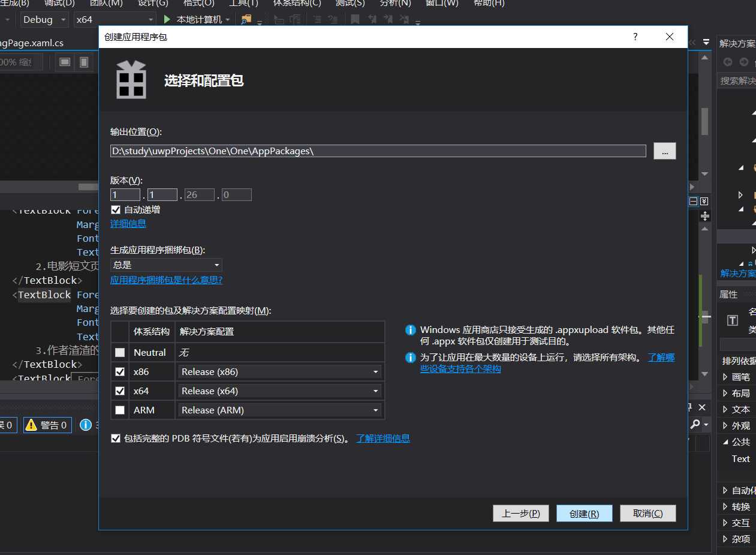
Task: Open the app bundle generation dropdown (总是)
Action: pyautogui.click(x=166, y=265)
